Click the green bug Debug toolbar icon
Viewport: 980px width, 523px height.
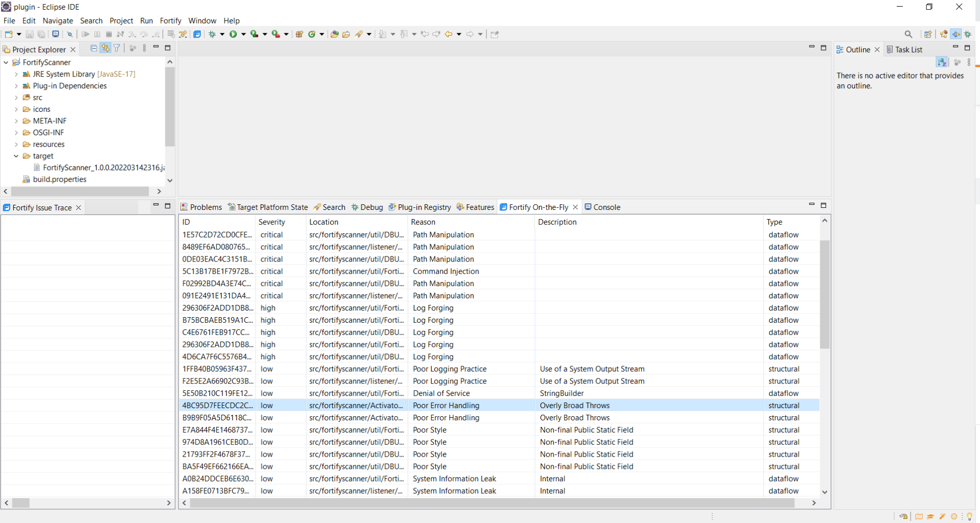(212, 34)
